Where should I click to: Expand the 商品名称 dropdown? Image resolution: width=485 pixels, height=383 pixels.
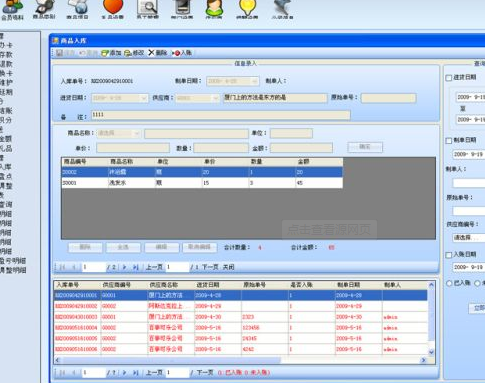(136, 133)
